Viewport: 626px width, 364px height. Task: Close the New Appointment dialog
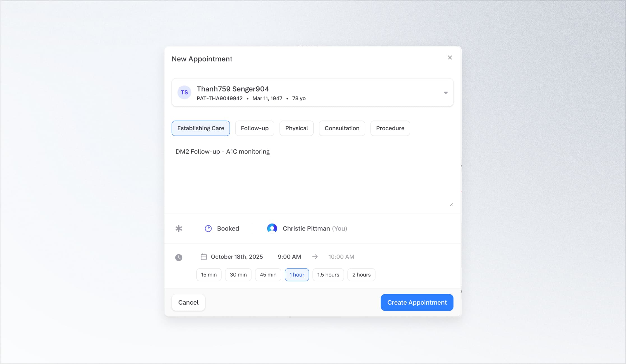(x=450, y=58)
